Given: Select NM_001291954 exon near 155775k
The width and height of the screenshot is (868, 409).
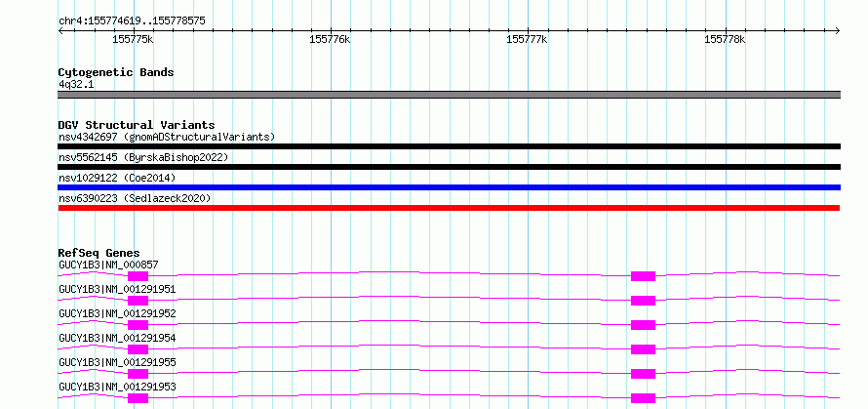Looking at the screenshot, I should pos(138,349).
